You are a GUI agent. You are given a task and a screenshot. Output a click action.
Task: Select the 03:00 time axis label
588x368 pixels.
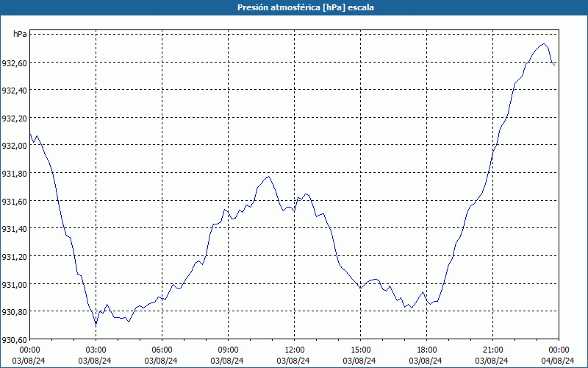(x=96, y=350)
